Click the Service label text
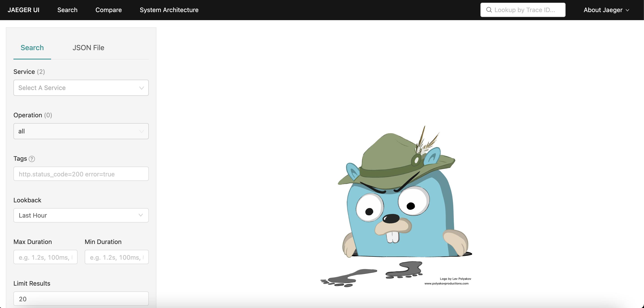The image size is (644, 308). click(x=24, y=72)
